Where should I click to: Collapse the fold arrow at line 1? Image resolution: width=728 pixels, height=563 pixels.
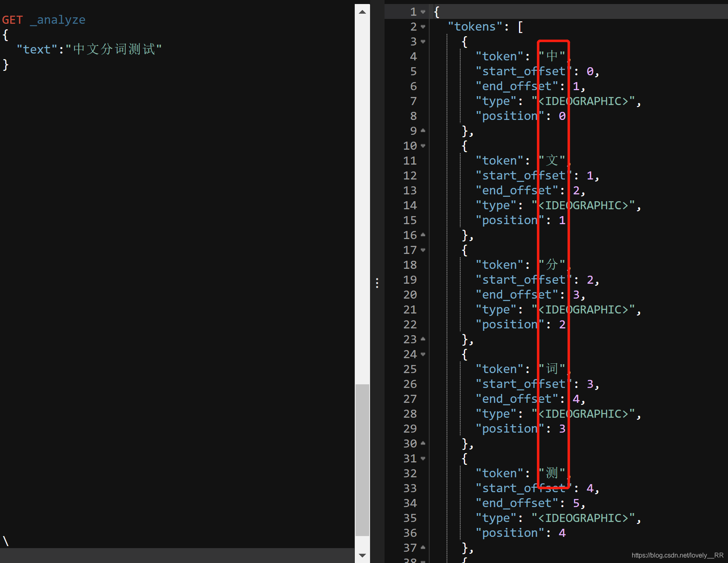(x=423, y=12)
